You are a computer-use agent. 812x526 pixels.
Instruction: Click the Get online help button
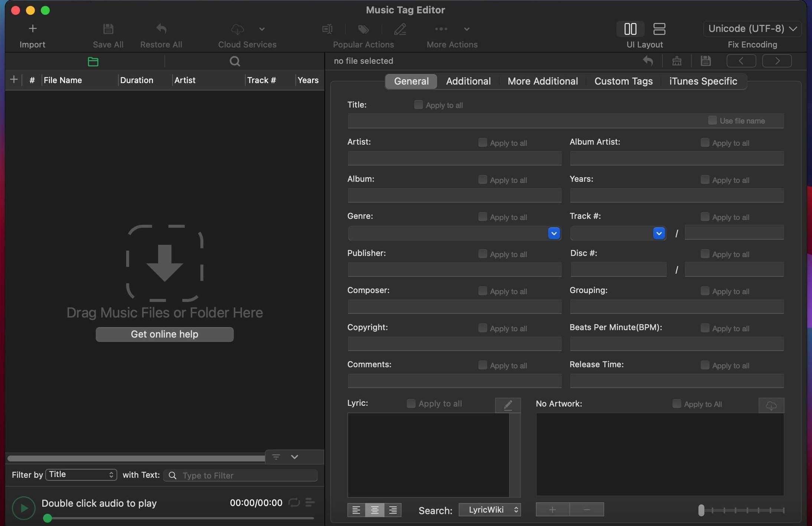pyautogui.click(x=164, y=334)
